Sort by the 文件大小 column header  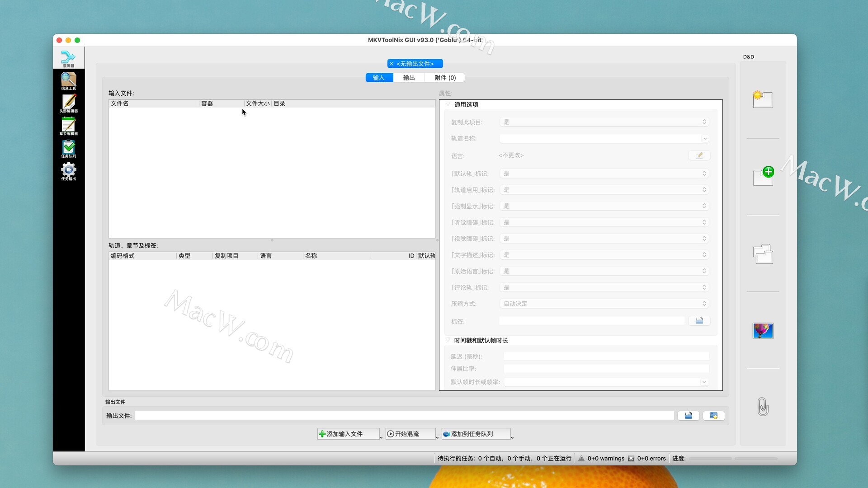pyautogui.click(x=258, y=103)
